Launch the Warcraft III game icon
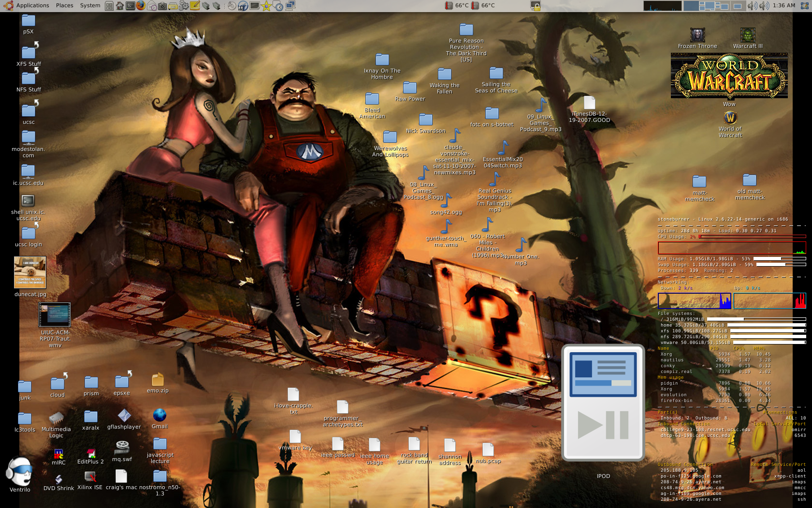 point(748,38)
